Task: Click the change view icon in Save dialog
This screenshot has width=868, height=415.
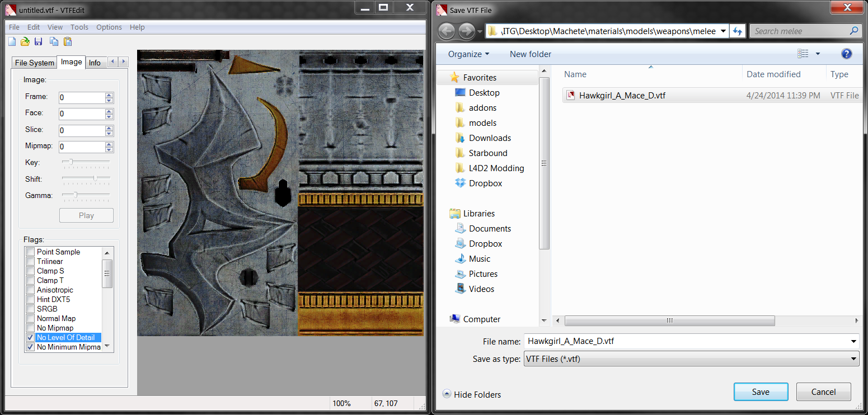Action: pyautogui.click(x=803, y=54)
